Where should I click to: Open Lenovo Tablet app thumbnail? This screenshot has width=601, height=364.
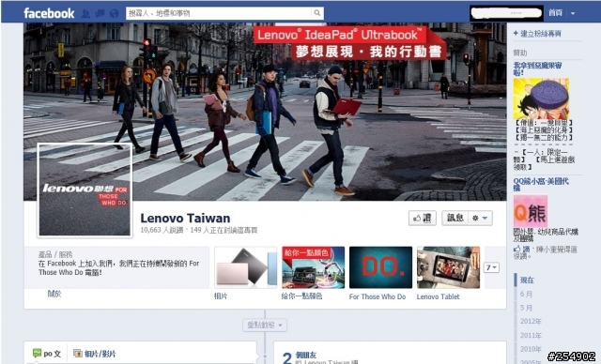point(448,267)
